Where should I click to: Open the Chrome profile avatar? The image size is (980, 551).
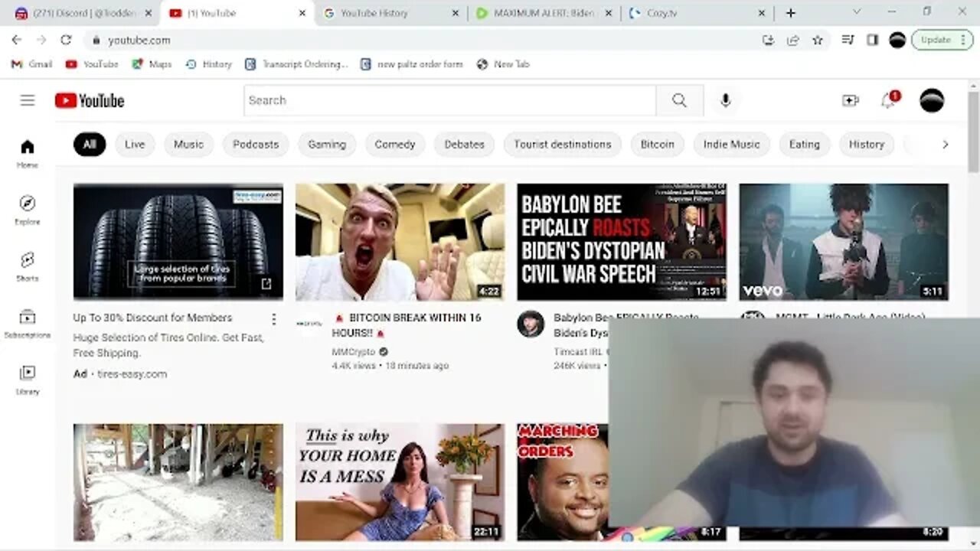coord(897,40)
